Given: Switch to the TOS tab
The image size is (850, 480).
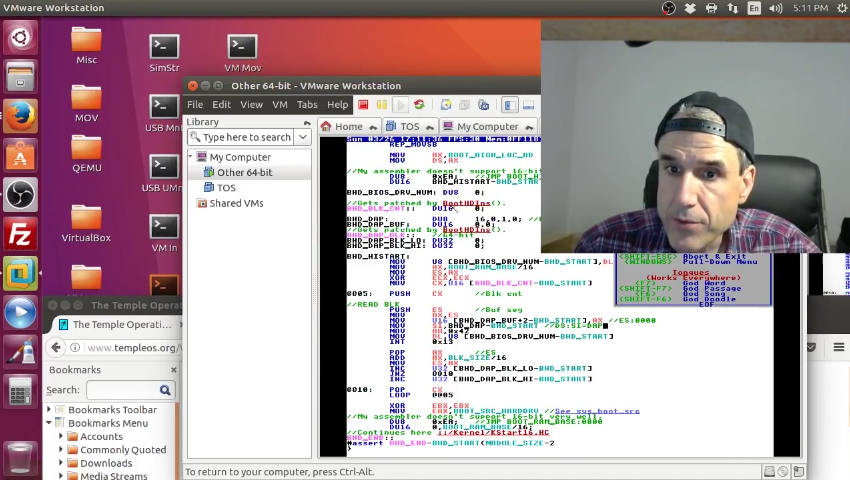Looking at the screenshot, I should 409,126.
